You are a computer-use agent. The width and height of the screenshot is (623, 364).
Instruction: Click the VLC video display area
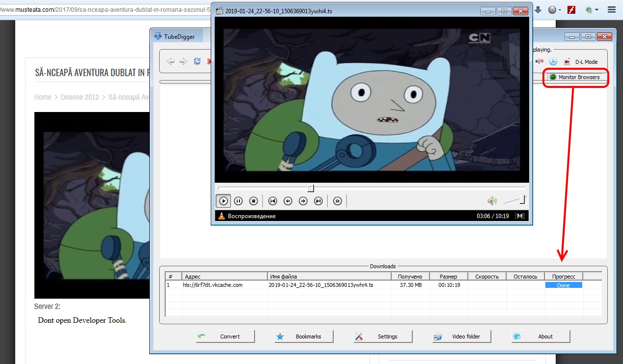click(371, 100)
